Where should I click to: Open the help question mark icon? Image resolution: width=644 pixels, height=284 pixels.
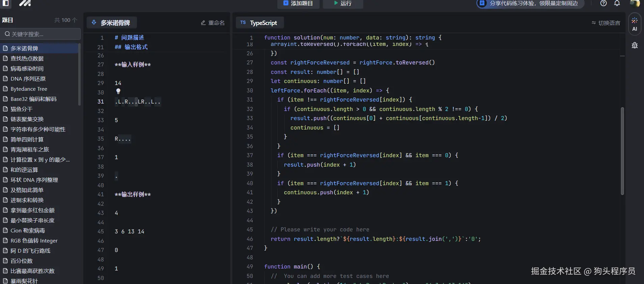[604, 3]
